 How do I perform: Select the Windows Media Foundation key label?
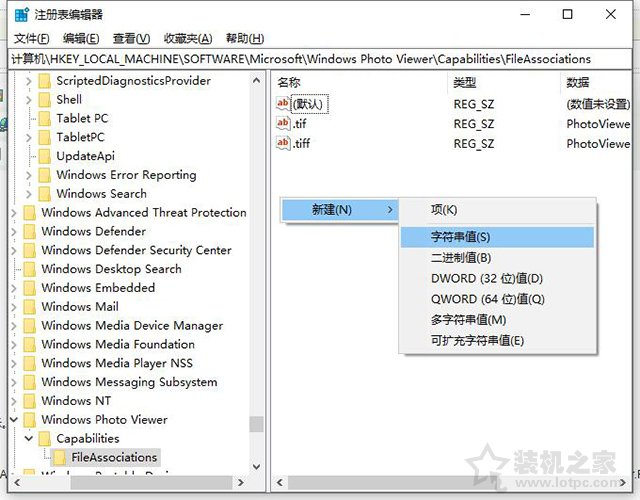tap(118, 344)
